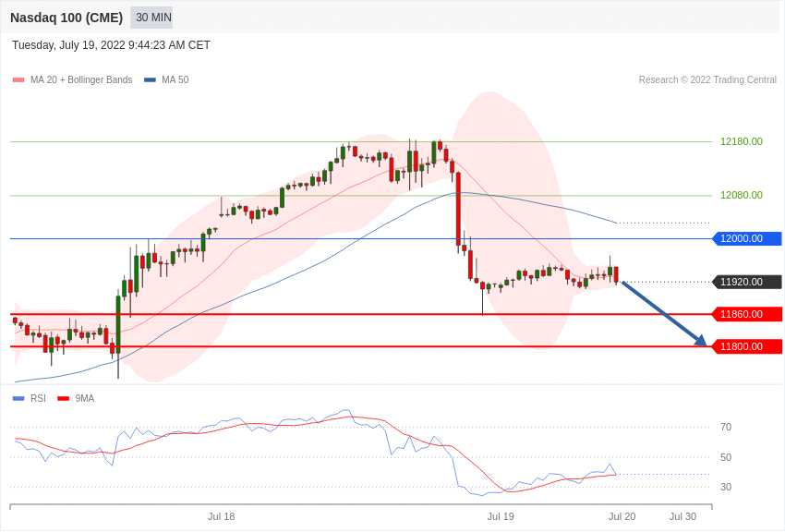Select the 11800.00 red target tag
This screenshot has height=532, width=785.
747,346
